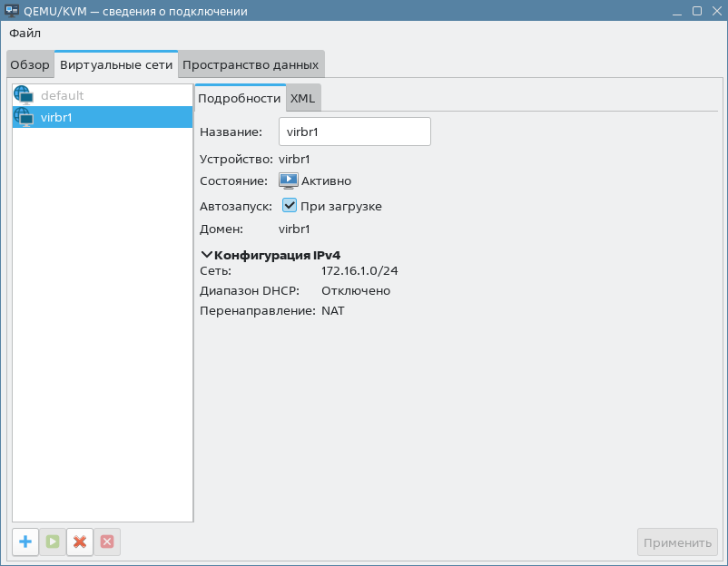Viewport: 728px width, 566px height.
Task: Maximize the connection details window
Action: point(696,11)
